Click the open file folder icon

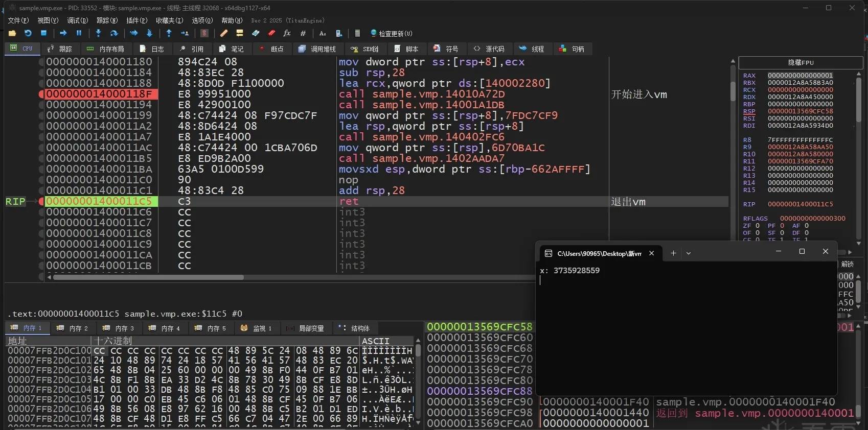click(x=12, y=33)
